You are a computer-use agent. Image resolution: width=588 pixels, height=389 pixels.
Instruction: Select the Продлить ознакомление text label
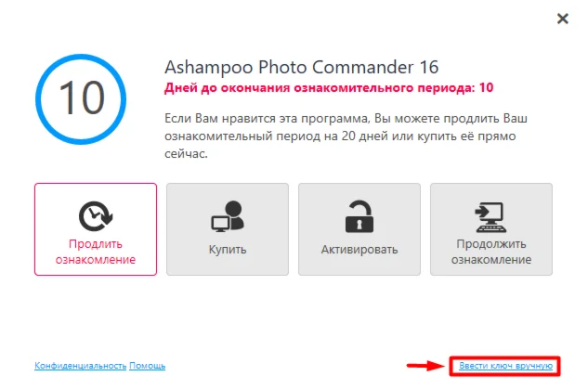[96, 252]
